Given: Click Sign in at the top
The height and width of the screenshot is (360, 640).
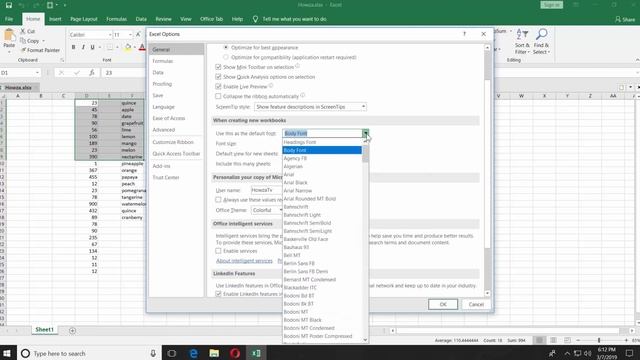Looking at the screenshot, I should pyautogui.click(x=551, y=5).
